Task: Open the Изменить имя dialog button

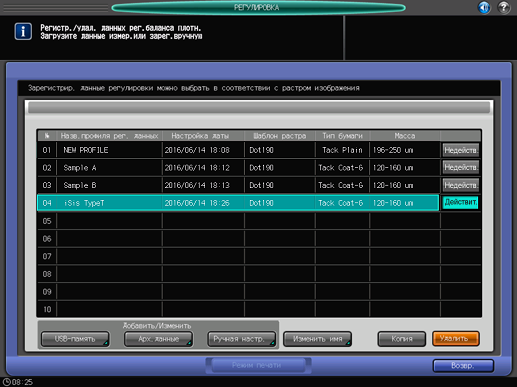Action: pos(317,339)
